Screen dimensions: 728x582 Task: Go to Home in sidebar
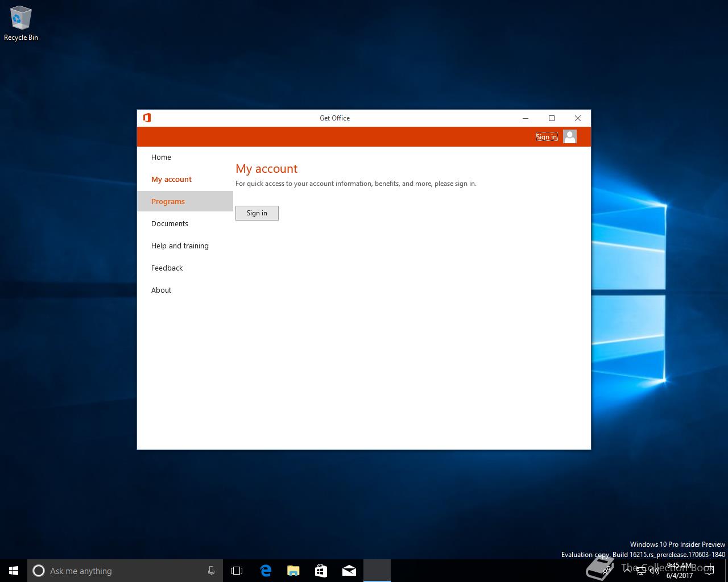point(185,157)
